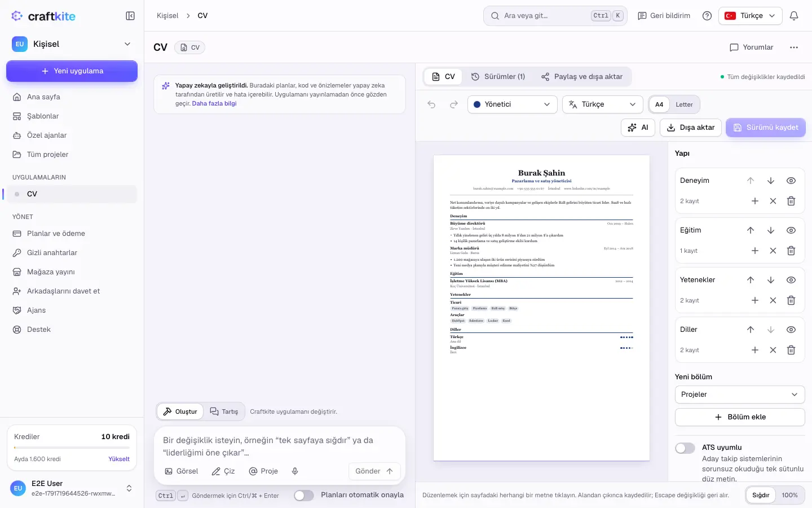Move the Eğitim section down
Viewport: 812px width, 508px height.
771,230
